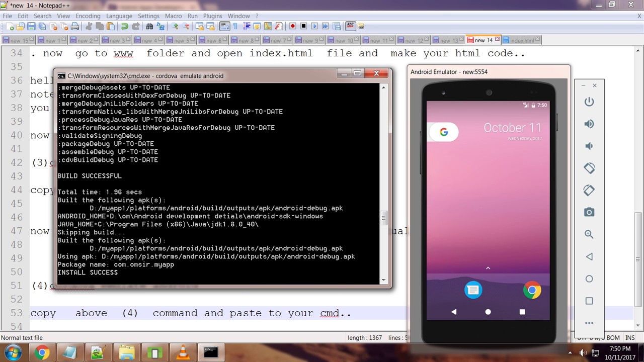Click the New file toolbar icon
The image size is (644, 362).
pyautogui.click(x=10, y=26)
